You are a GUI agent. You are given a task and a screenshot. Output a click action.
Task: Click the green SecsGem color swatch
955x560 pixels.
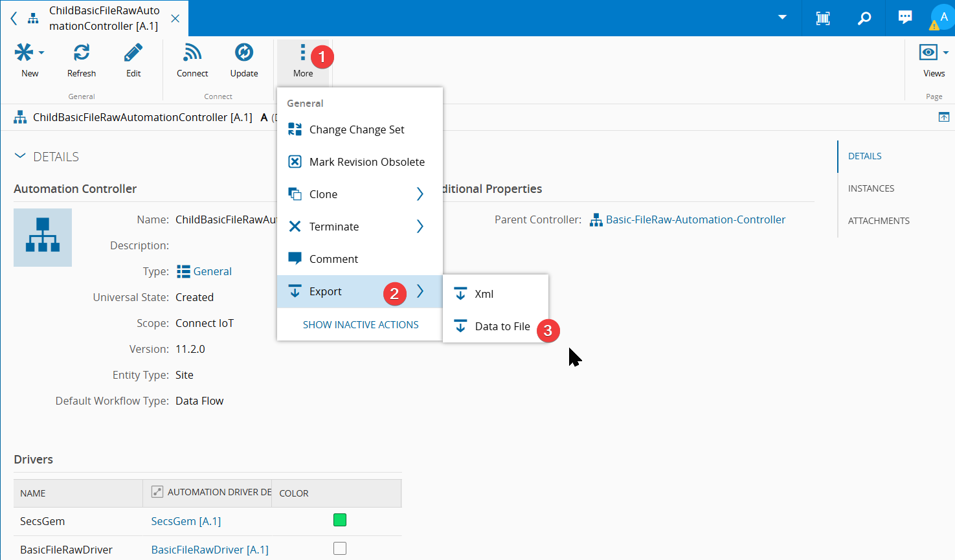[x=340, y=520]
